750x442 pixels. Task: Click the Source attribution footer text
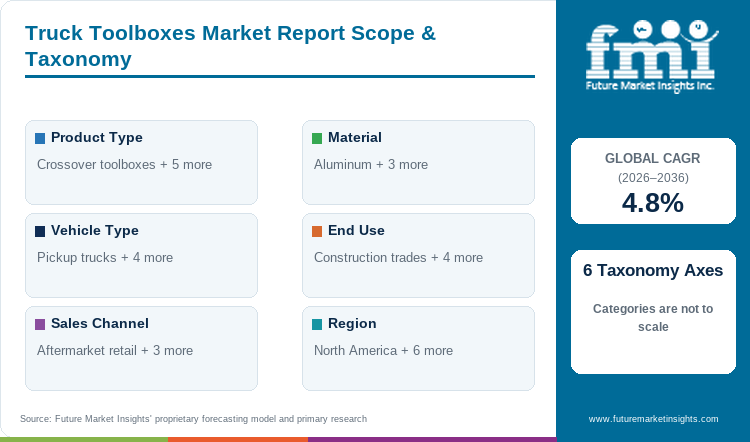193,419
